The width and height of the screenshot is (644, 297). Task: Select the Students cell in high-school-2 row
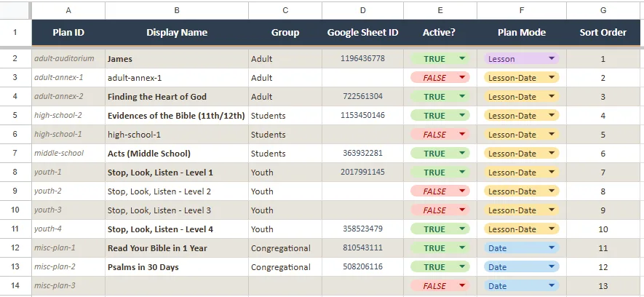point(285,116)
